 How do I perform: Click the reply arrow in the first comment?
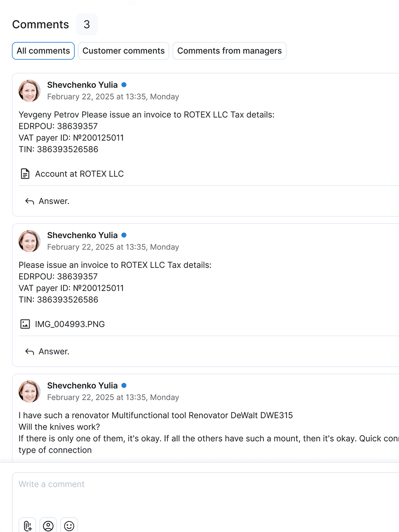(30, 201)
